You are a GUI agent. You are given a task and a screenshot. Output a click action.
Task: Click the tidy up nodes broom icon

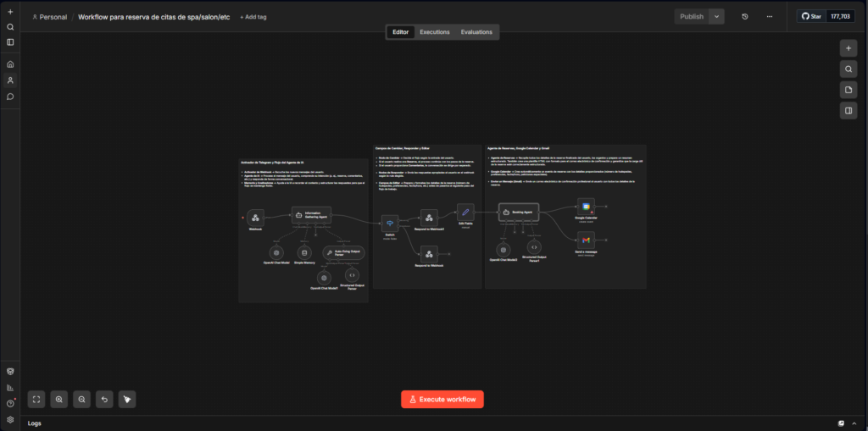(x=126, y=399)
